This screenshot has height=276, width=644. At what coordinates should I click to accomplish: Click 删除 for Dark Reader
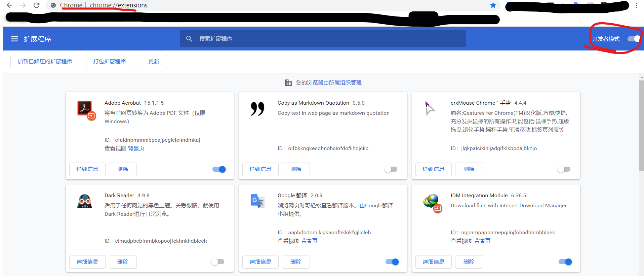pyautogui.click(x=123, y=262)
